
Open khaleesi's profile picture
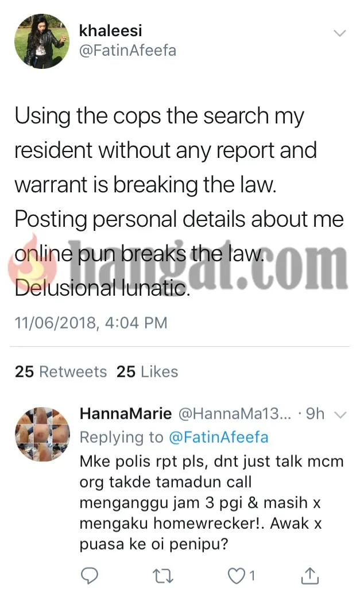click(x=42, y=41)
